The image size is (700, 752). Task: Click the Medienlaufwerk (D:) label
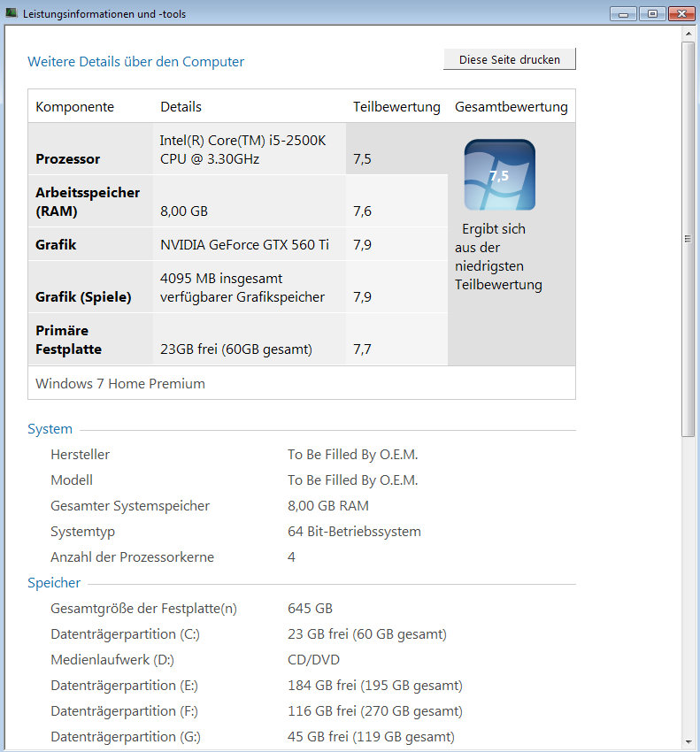click(x=112, y=659)
